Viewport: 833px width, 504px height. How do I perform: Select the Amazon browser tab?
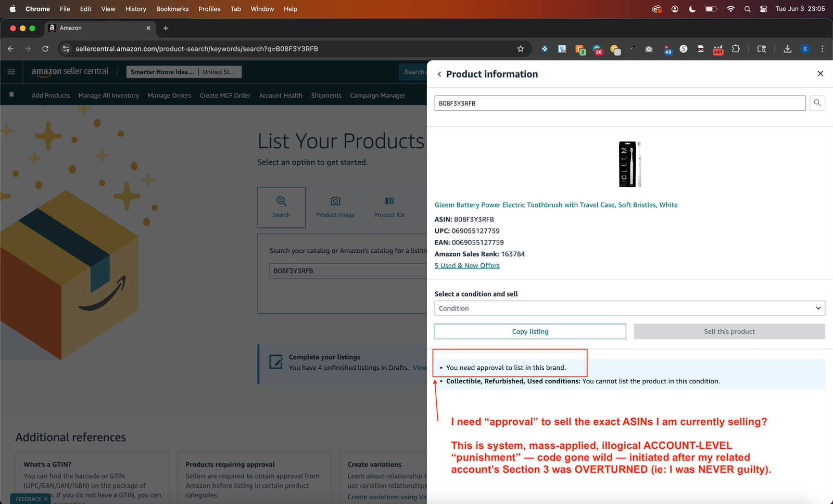pyautogui.click(x=99, y=28)
